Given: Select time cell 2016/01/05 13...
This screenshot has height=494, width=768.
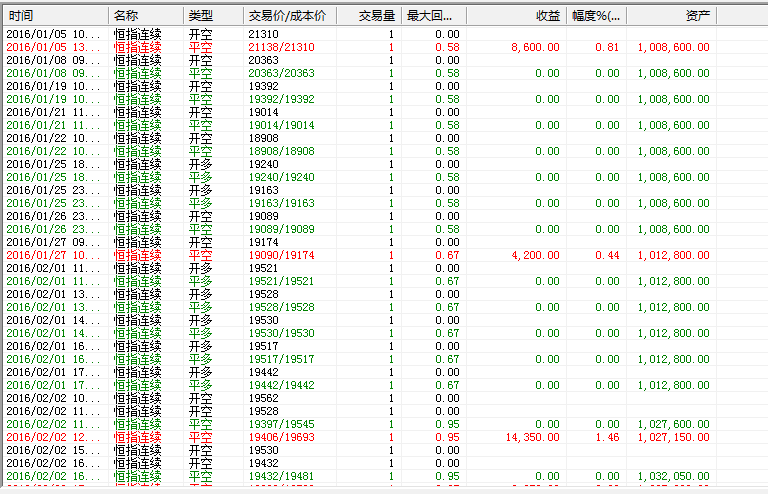Looking at the screenshot, I should 53,47.
